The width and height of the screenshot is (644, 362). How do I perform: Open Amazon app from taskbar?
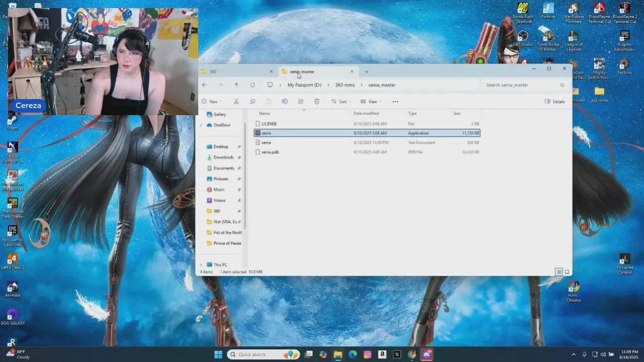382,354
